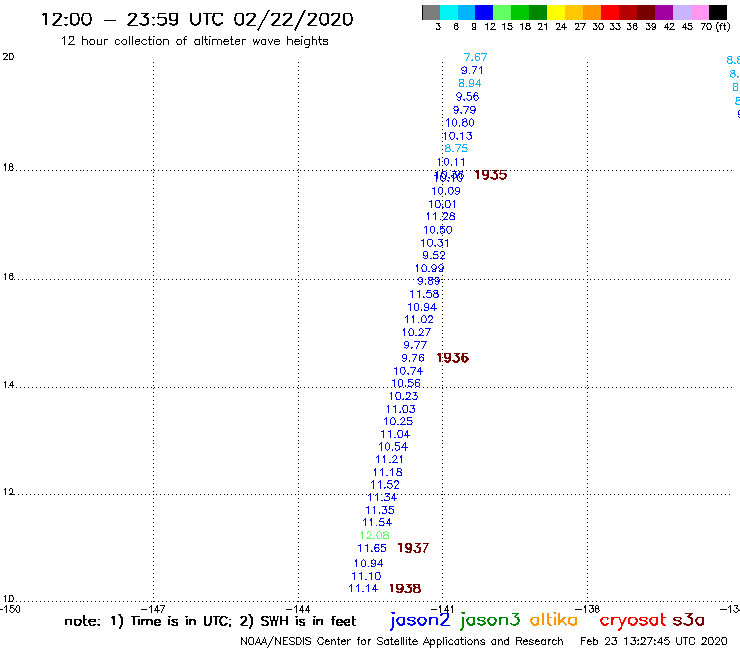Click the 9.56 wave height value
The width and height of the screenshot is (740, 650).
click(467, 97)
